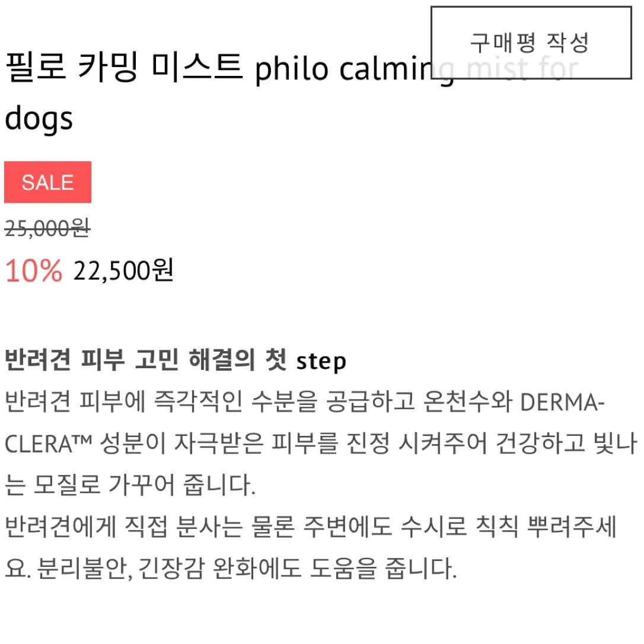The height and width of the screenshot is (644, 644).
Task: Select the DERMA- text in the description
Action: (x=562, y=403)
